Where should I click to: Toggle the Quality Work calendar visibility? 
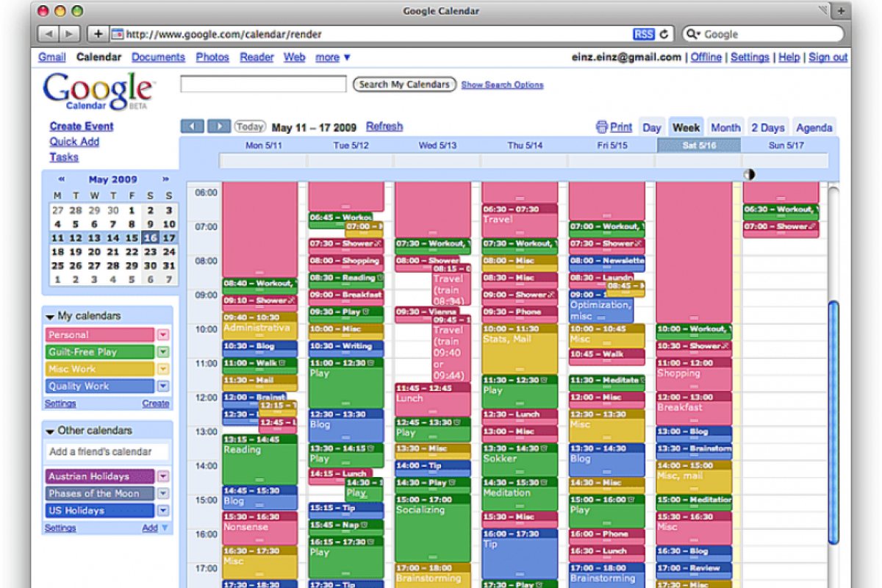pos(100,386)
